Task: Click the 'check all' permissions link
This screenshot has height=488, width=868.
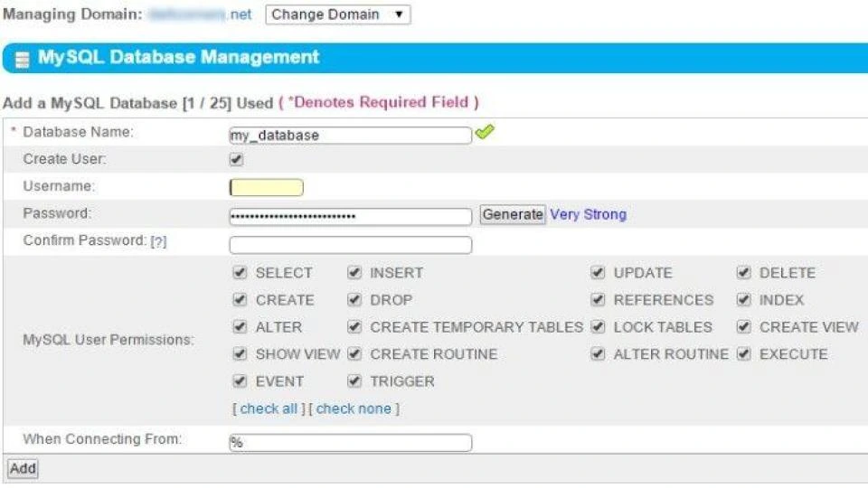Action: point(269,408)
